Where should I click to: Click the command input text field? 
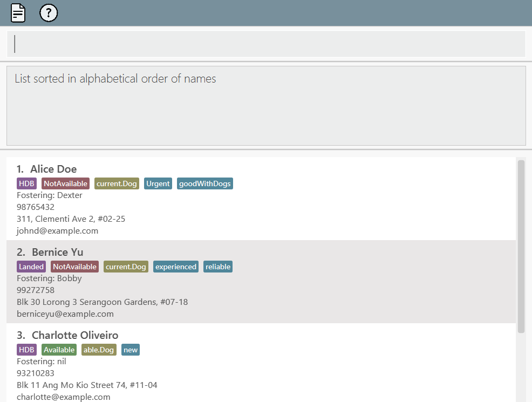pyautogui.click(x=266, y=44)
